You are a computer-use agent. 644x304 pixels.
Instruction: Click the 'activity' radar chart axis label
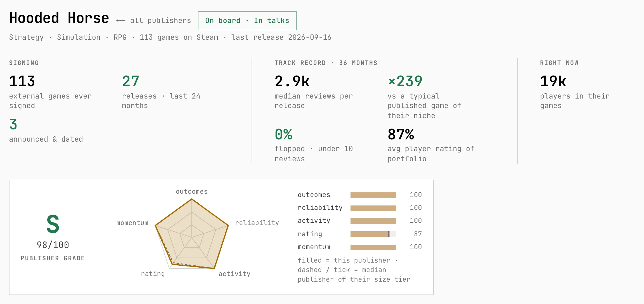pyautogui.click(x=234, y=274)
